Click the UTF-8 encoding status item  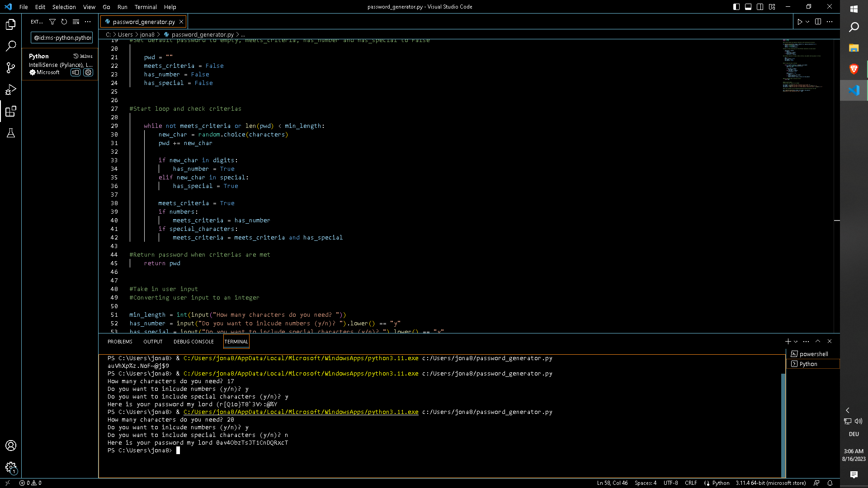[x=670, y=483]
